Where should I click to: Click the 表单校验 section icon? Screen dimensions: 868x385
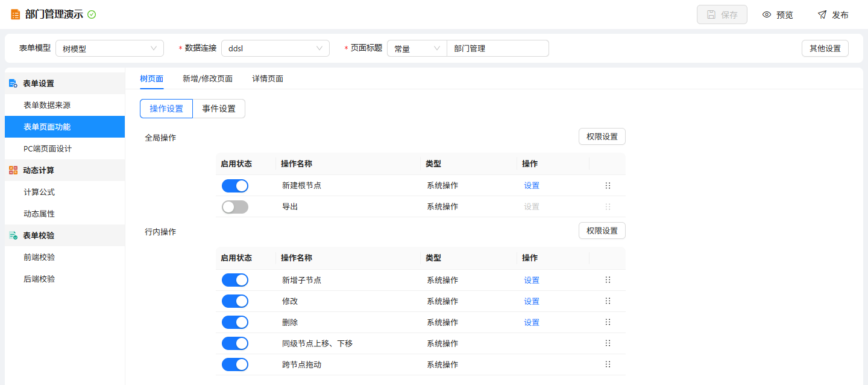(13, 235)
